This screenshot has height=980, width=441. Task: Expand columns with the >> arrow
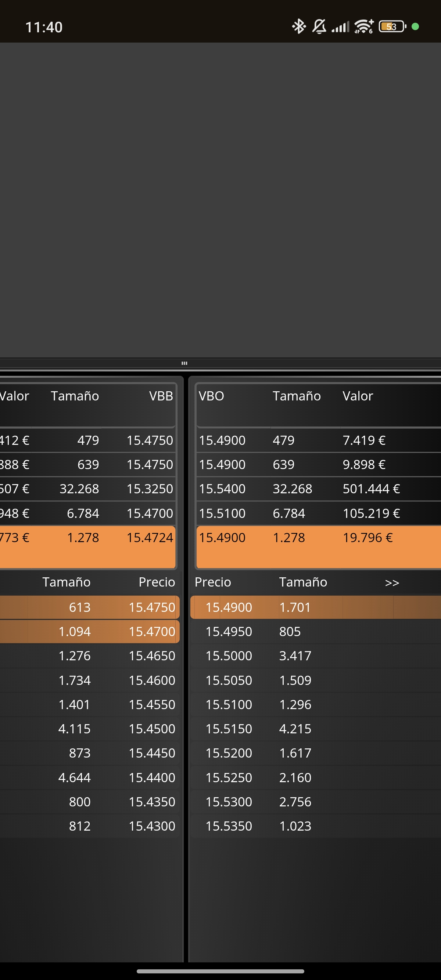point(392,582)
